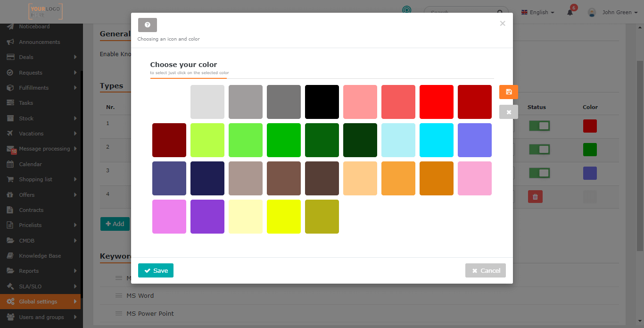Screen dimensions: 644x328
Task: Click the Message processing envelope icon
Action: tap(10, 149)
